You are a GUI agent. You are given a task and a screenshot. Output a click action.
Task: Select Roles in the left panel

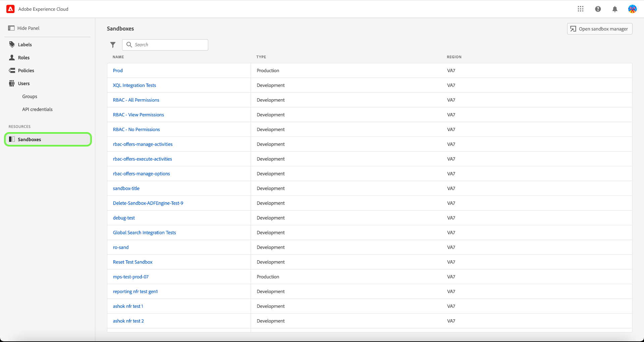coord(24,57)
